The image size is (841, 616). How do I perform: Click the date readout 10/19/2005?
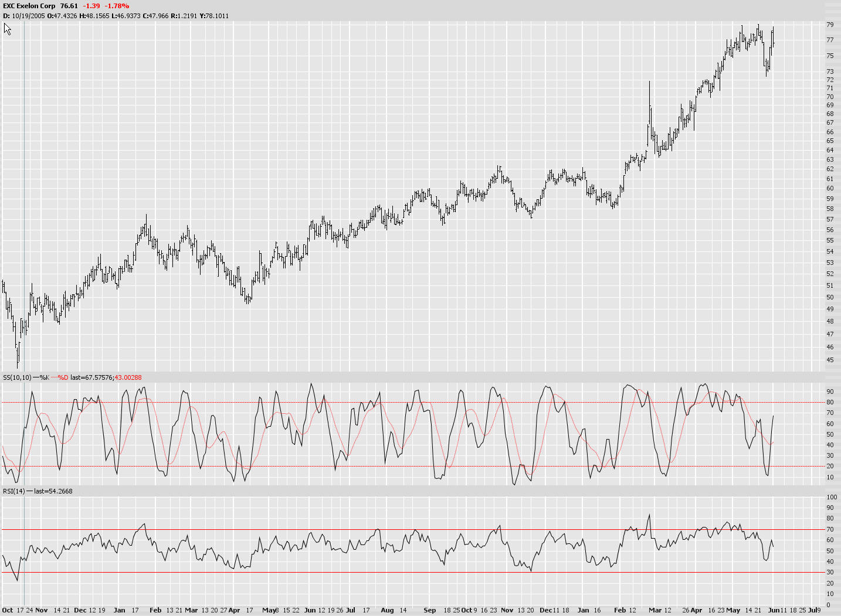29,16
